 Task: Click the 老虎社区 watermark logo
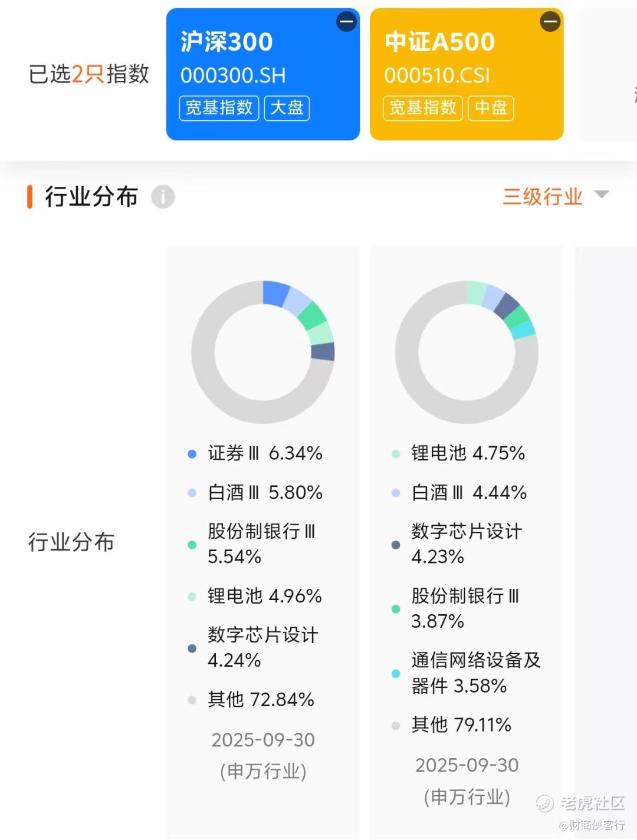[x=545, y=803]
